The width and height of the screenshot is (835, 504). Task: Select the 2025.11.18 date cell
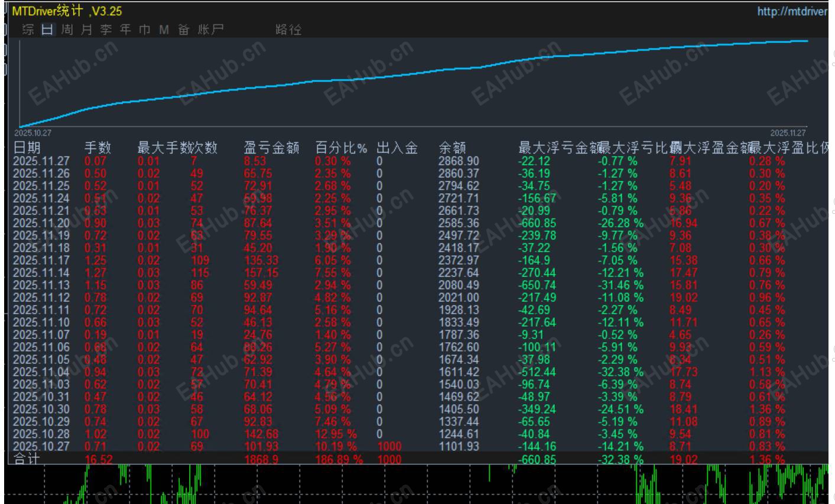click(41, 248)
